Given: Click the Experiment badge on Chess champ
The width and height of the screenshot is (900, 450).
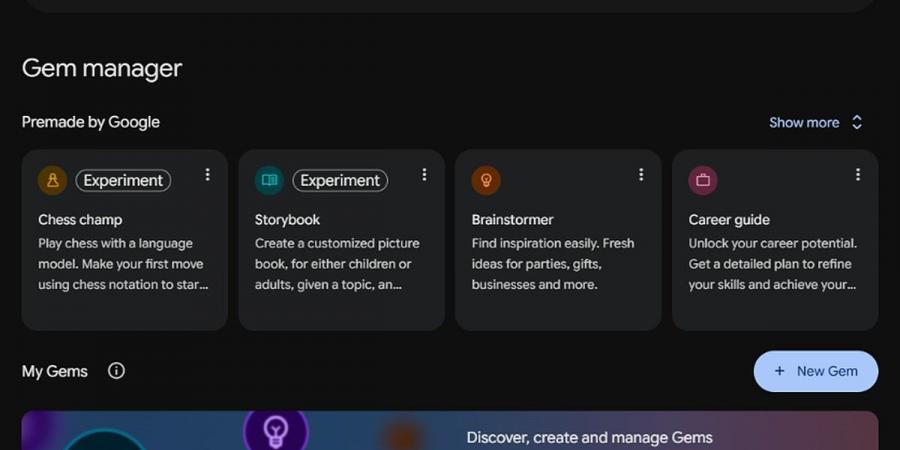Looking at the screenshot, I should point(123,180).
